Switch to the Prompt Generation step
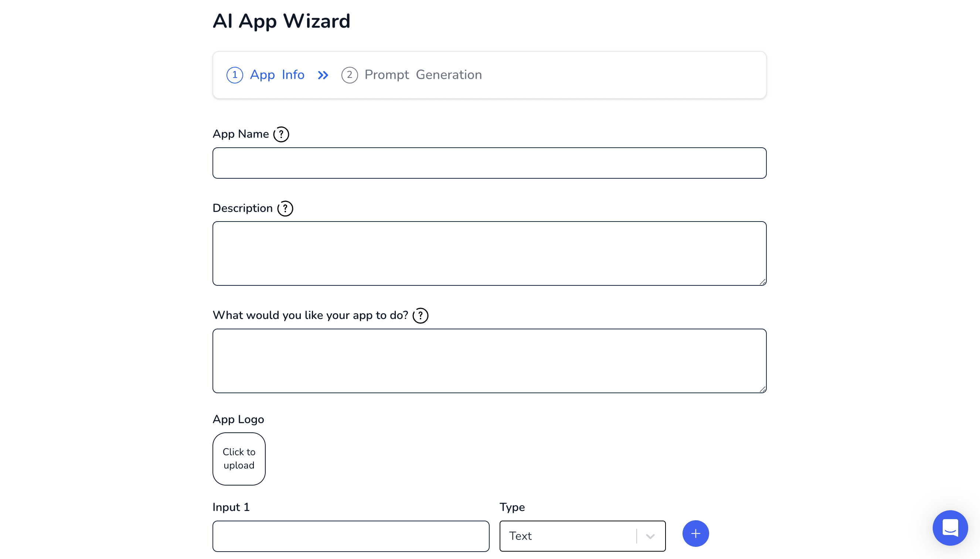Image resolution: width=980 pixels, height=559 pixels. pyautogui.click(x=423, y=75)
